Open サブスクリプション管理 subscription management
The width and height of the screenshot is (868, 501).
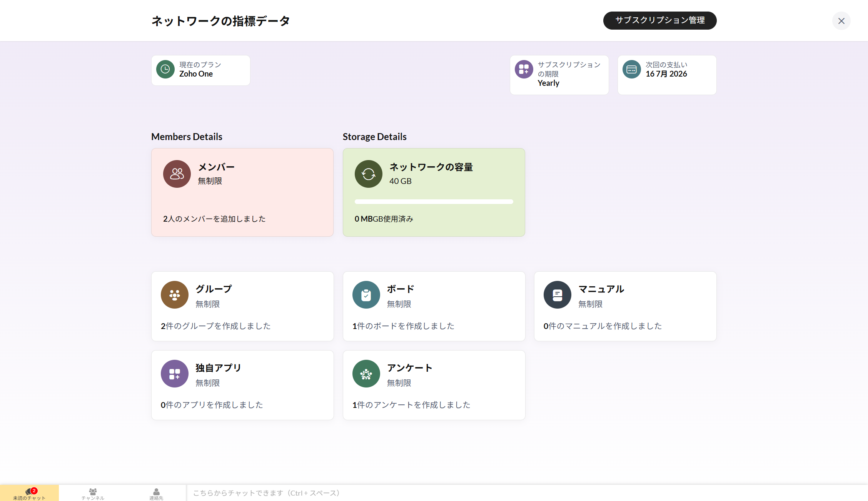click(x=659, y=20)
